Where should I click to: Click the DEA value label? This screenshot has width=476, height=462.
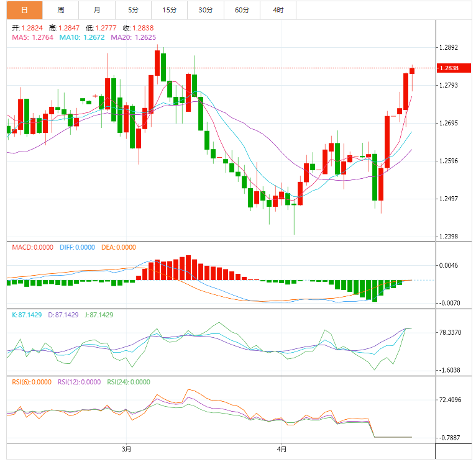coord(117,247)
